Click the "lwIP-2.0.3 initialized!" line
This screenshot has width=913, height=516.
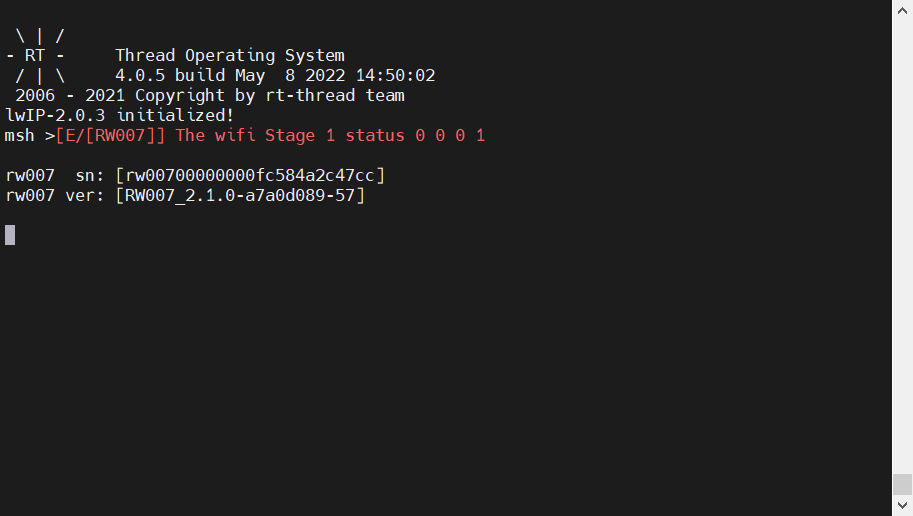pos(120,116)
